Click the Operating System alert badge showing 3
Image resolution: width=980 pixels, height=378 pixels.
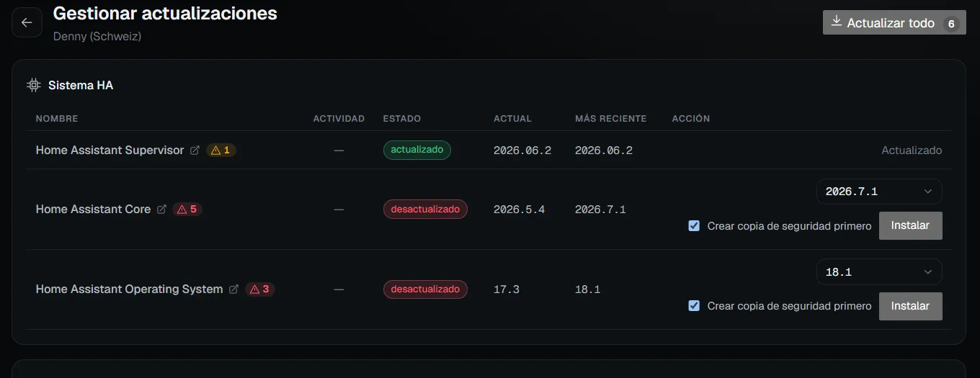point(260,289)
